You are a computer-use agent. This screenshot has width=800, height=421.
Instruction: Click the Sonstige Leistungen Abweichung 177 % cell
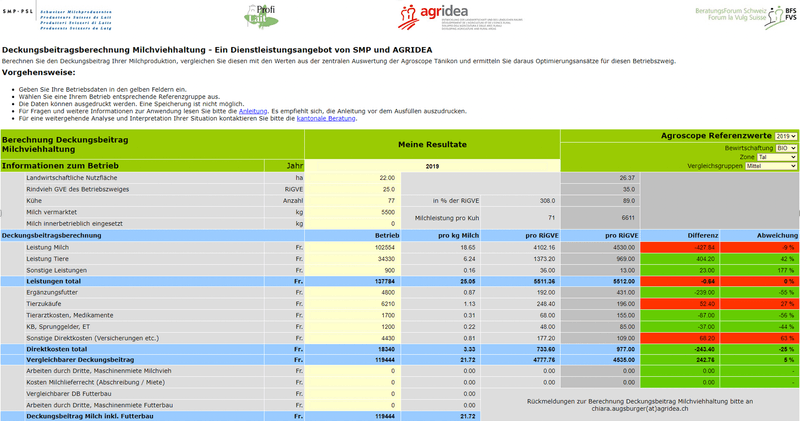760,270
